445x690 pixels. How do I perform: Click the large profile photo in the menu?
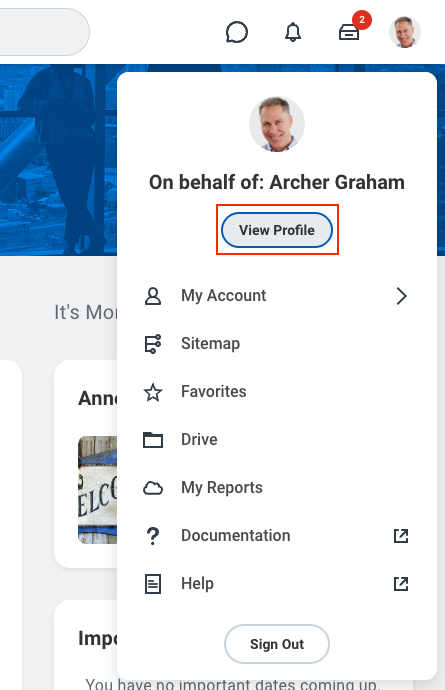[x=277, y=125]
